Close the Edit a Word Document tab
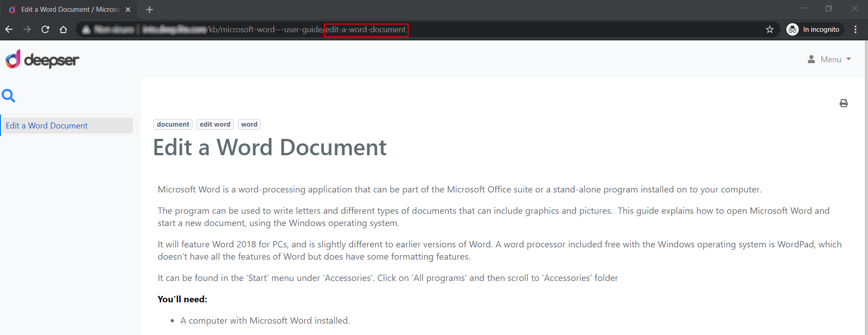The image size is (868, 335). tap(128, 10)
